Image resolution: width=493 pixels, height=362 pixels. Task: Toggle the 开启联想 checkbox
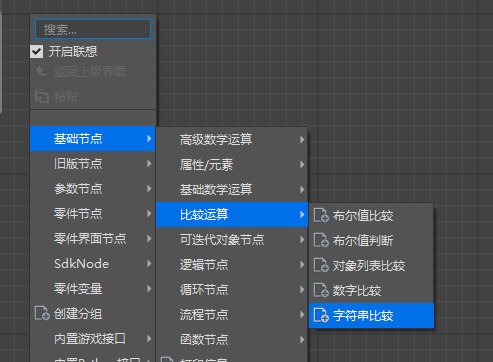pyautogui.click(x=37, y=52)
